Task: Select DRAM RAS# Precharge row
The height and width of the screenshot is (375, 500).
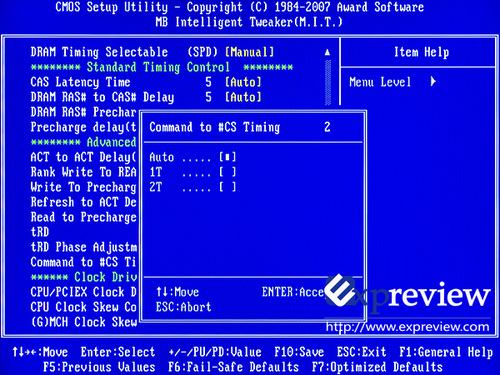Action: pos(83,112)
